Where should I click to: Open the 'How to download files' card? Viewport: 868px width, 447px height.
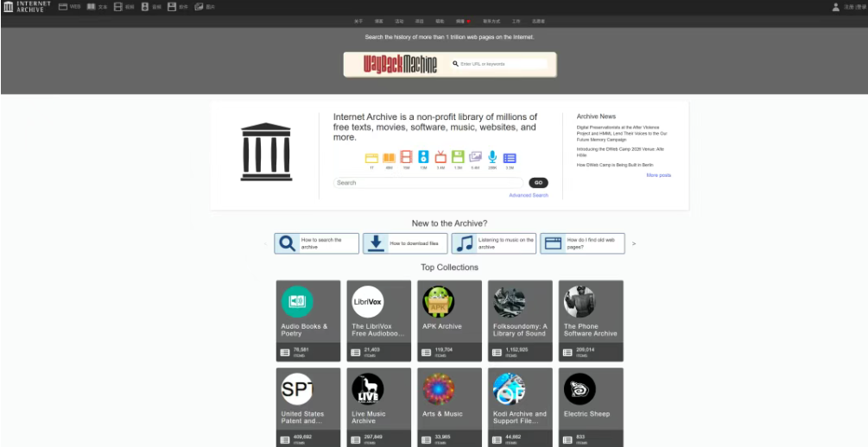405,243
